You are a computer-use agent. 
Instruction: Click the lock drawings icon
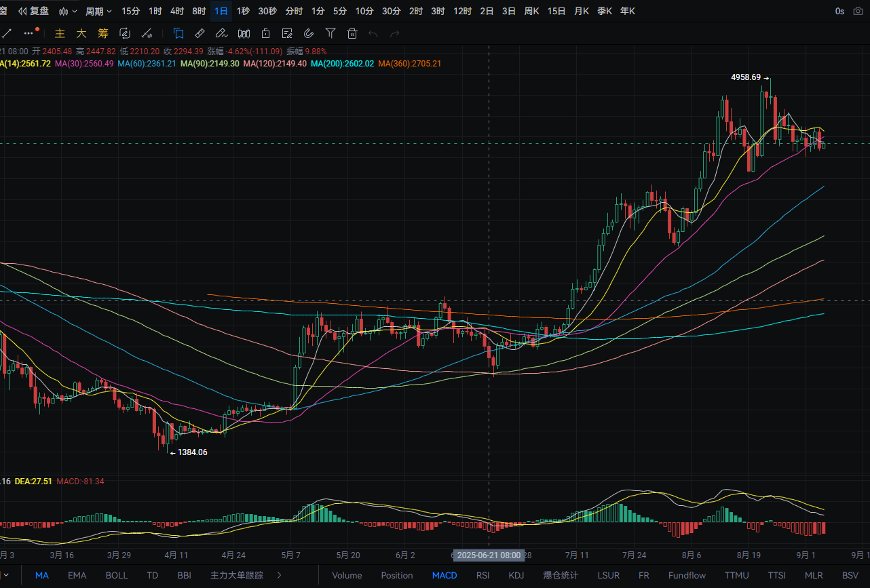(265, 33)
